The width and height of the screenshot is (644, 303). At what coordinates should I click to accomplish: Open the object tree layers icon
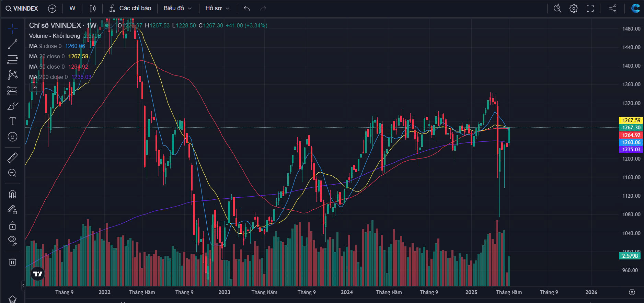point(13,299)
